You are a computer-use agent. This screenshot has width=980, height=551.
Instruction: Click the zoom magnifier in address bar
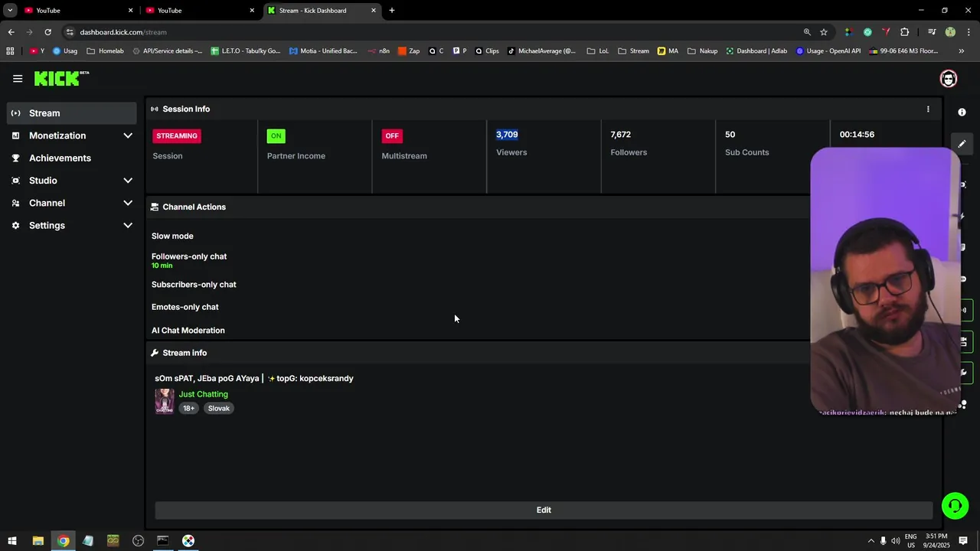[x=807, y=32]
